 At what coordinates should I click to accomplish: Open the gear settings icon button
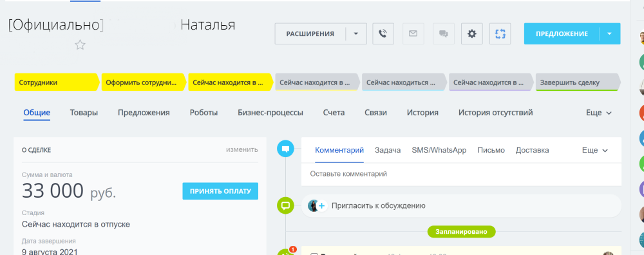click(472, 33)
